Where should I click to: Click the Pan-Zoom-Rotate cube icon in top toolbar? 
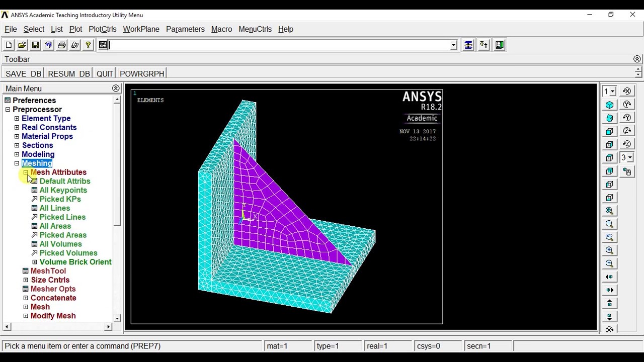click(48, 45)
